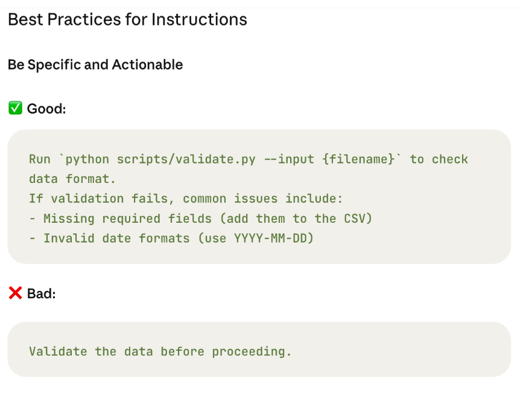Click 'to check' at the first line end
This screenshot has height=393, width=532.
(439, 159)
